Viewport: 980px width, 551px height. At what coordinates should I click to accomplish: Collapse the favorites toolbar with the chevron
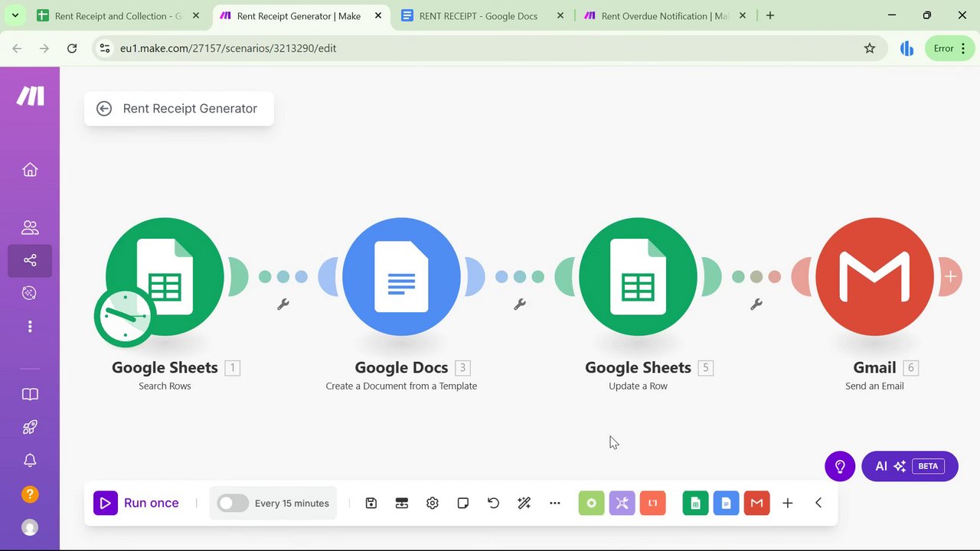(818, 503)
